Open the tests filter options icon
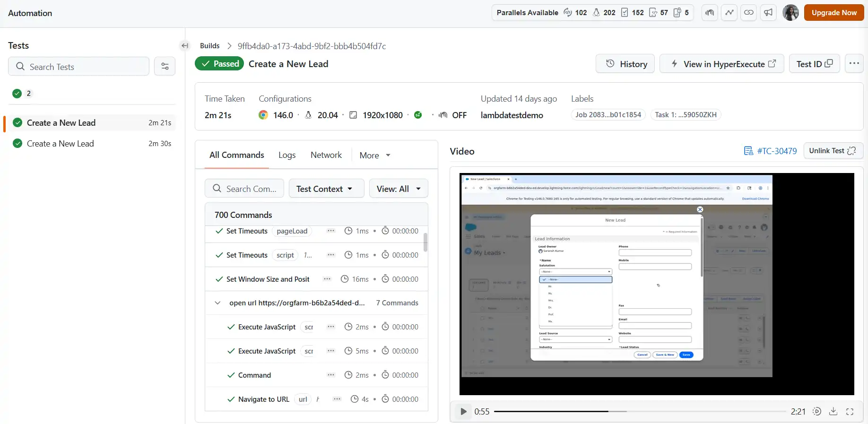This screenshot has height=424, width=868. (165, 66)
